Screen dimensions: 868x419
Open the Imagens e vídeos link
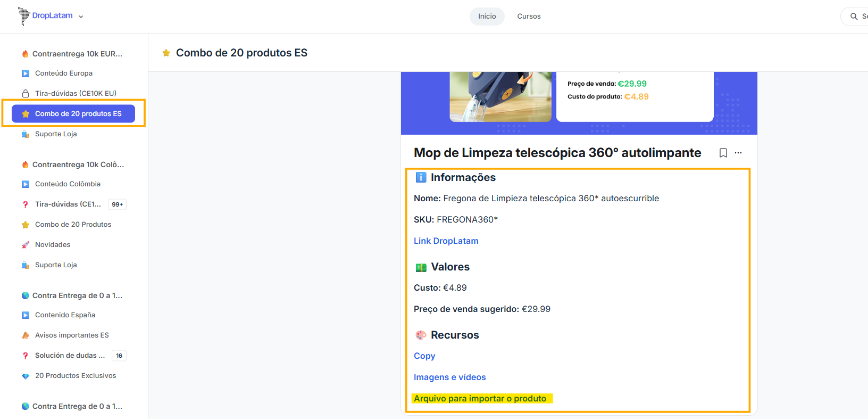(x=450, y=377)
